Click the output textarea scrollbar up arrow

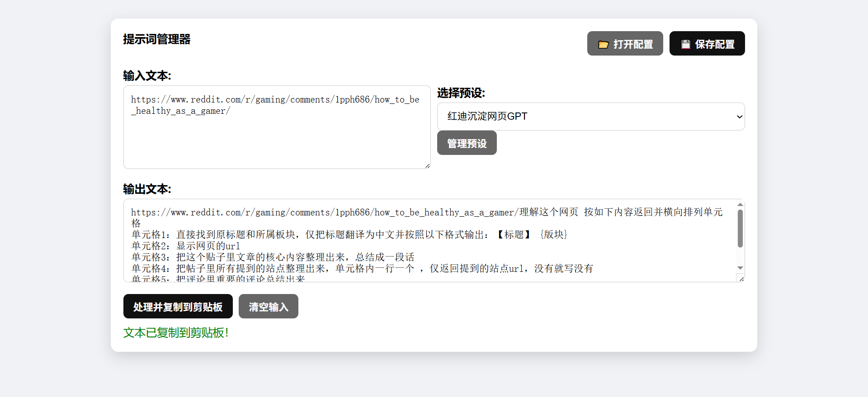pyautogui.click(x=740, y=205)
